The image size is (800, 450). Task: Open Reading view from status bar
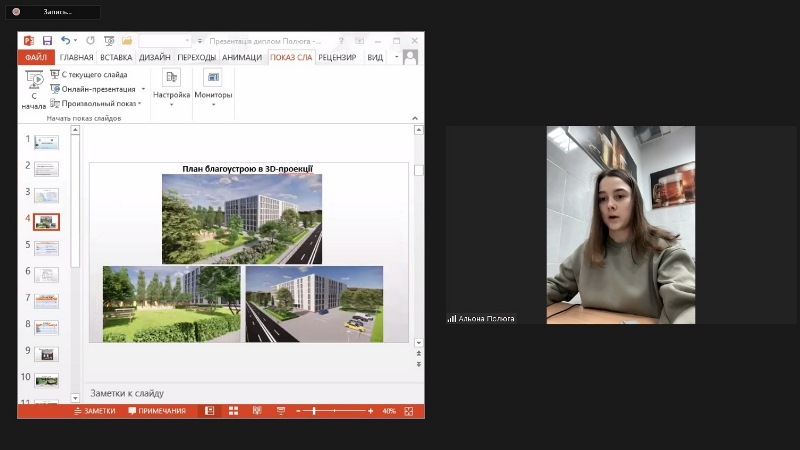point(257,411)
